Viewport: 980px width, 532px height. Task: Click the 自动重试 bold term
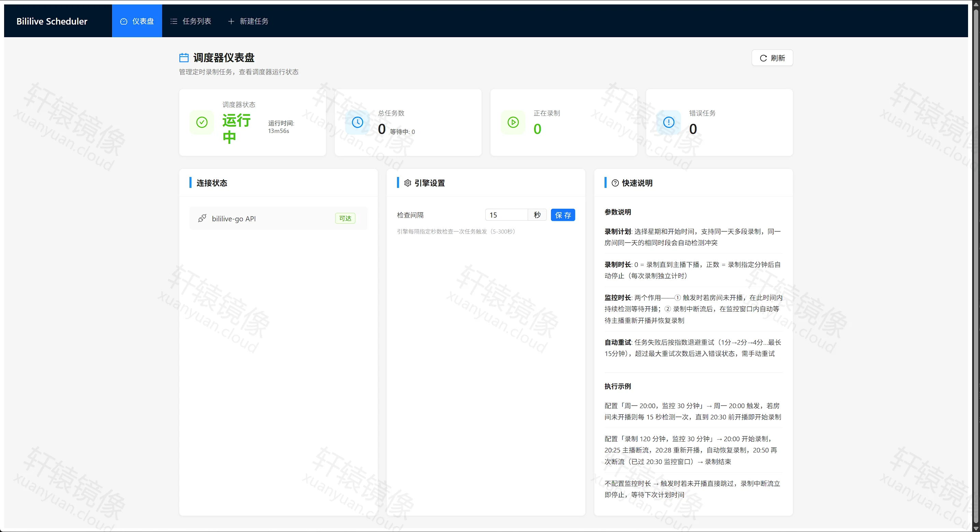click(x=618, y=342)
